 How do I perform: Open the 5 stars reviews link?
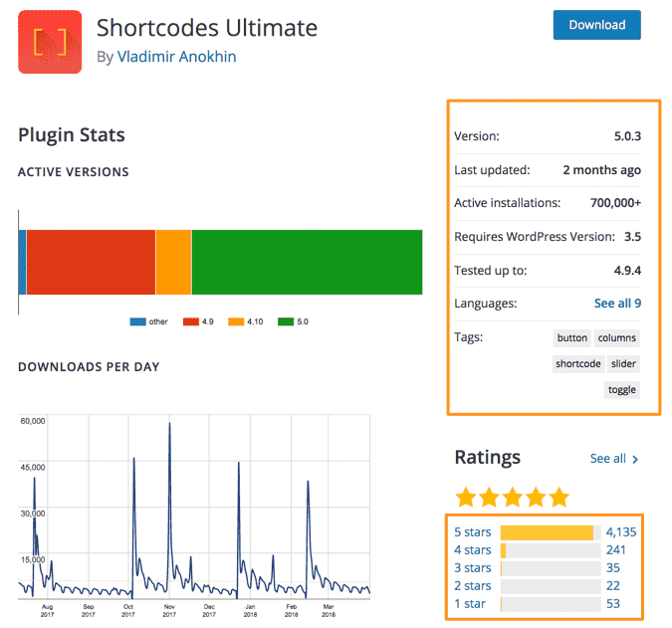point(472,532)
